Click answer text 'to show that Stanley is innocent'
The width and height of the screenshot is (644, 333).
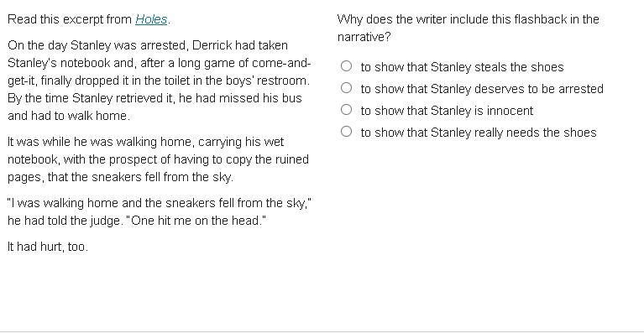(447, 111)
